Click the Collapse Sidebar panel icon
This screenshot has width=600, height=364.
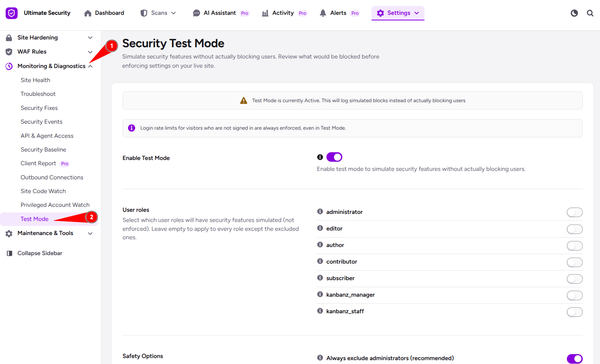pyautogui.click(x=10, y=253)
